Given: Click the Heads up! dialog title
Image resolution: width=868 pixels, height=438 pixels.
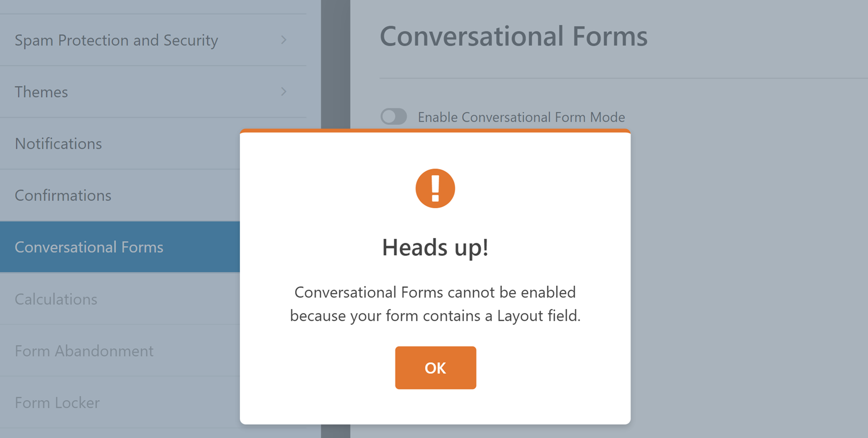Looking at the screenshot, I should [435, 248].
